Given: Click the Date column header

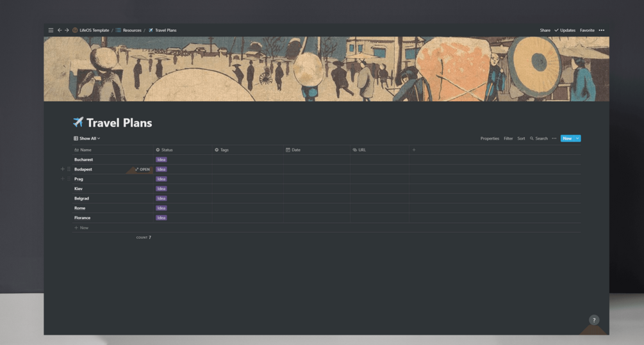Looking at the screenshot, I should click(x=317, y=150).
